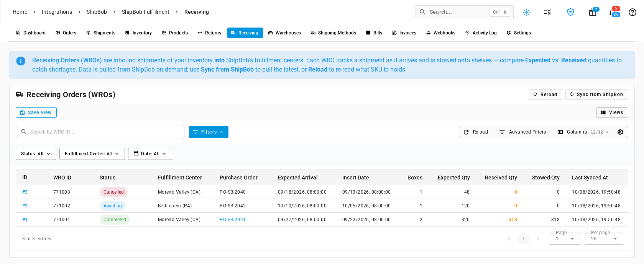Viewport: 644px width, 264px height.
Task: Click the Completed status badge
Action: coord(115,220)
